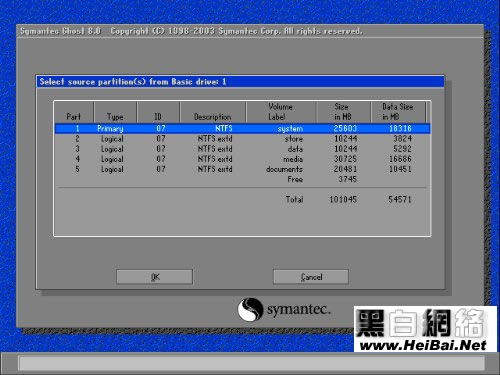Click the dialog title Select source partition(s)

[93, 82]
